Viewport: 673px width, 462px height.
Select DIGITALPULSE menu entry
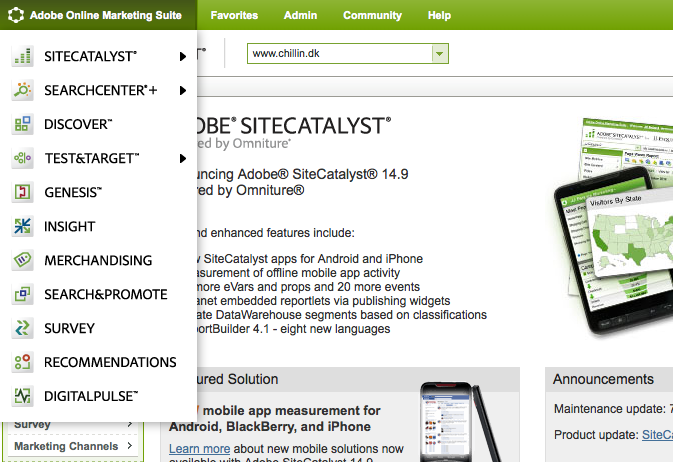coord(98,396)
